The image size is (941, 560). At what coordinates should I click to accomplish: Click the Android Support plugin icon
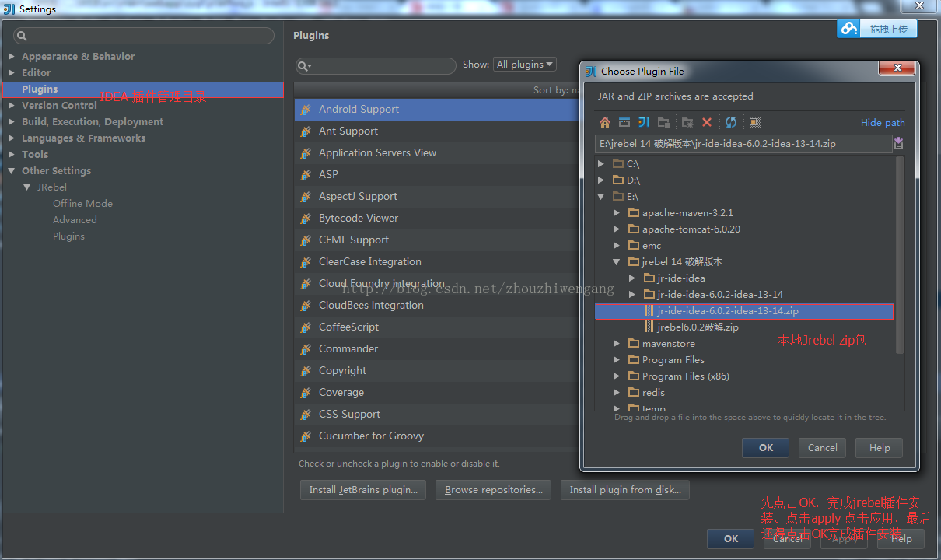coord(306,110)
